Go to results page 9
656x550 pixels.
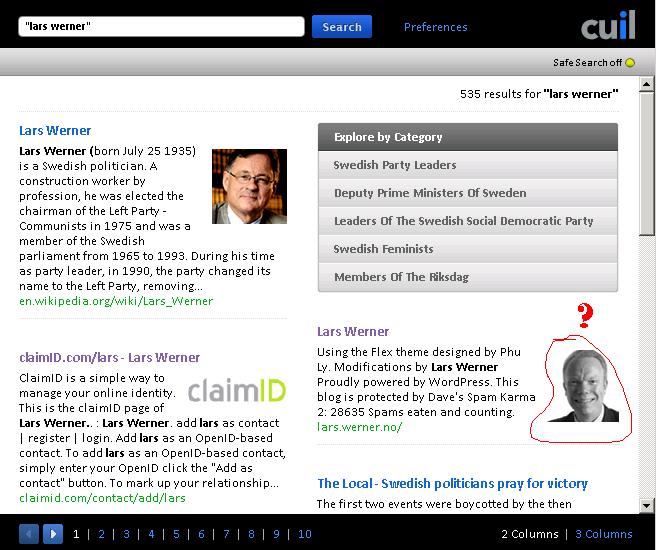tap(276, 534)
